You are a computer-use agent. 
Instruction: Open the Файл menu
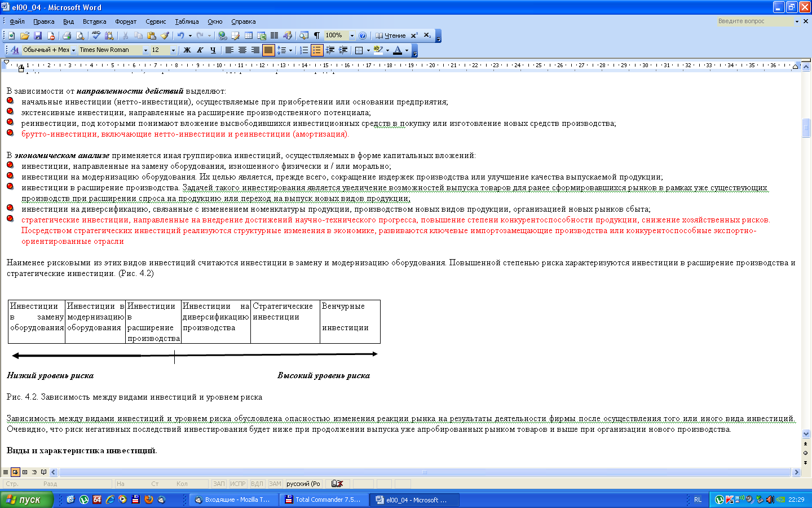pyautogui.click(x=17, y=21)
